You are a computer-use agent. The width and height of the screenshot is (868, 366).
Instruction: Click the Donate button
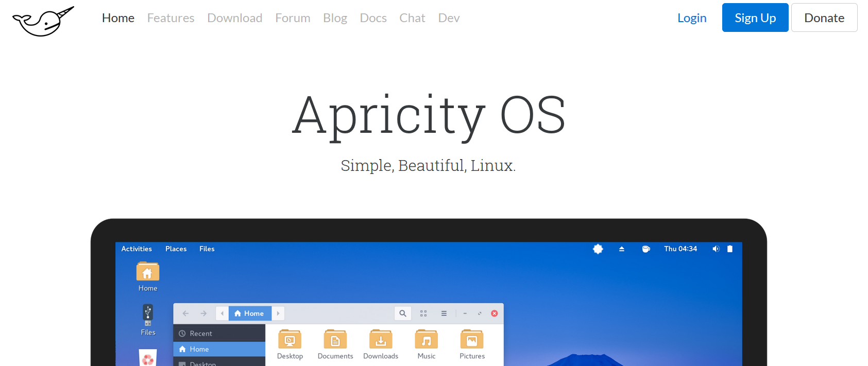click(824, 18)
